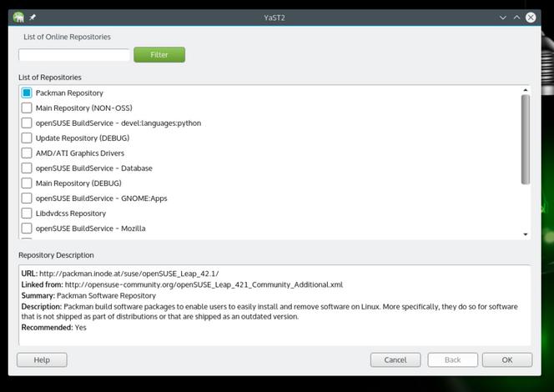Click 'Packman Software Repository' summary text
This screenshot has height=392, width=554.
click(x=106, y=295)
